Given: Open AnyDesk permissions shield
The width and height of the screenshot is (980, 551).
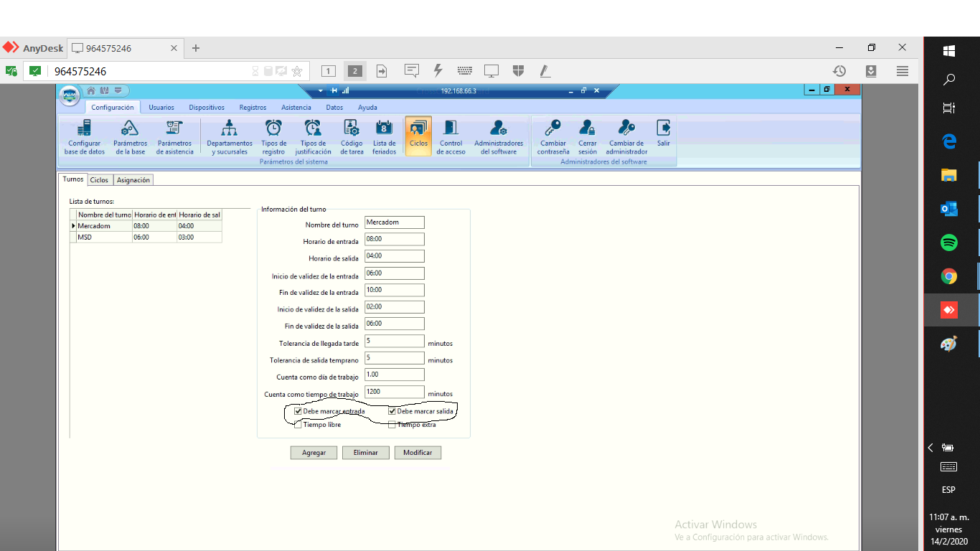Looking at the screenshot, I should coord(518,70).
